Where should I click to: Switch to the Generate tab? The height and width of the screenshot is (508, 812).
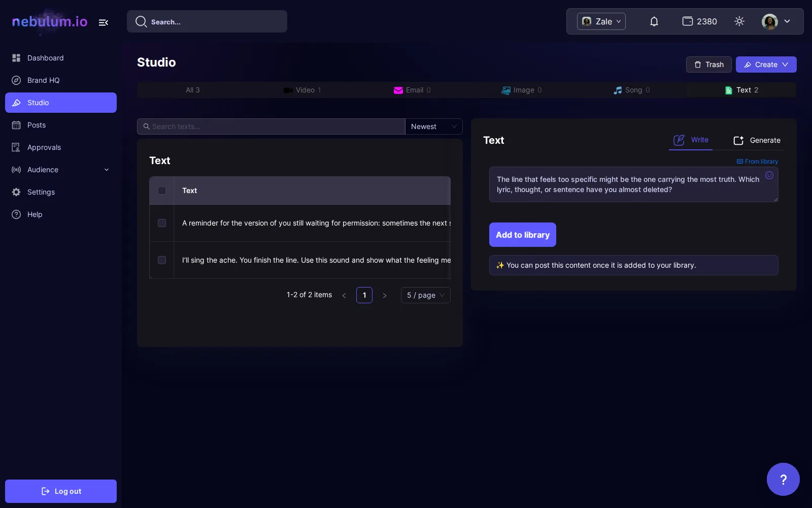757,140
